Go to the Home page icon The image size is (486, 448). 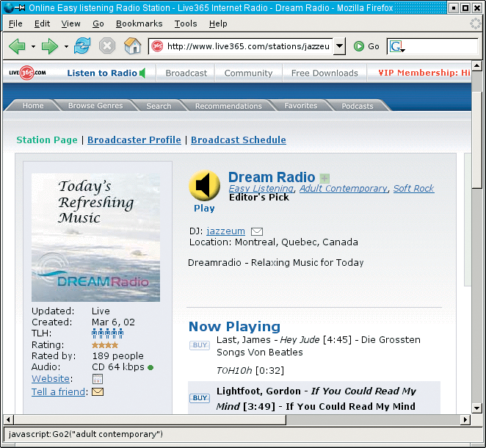tap(133, 46)
